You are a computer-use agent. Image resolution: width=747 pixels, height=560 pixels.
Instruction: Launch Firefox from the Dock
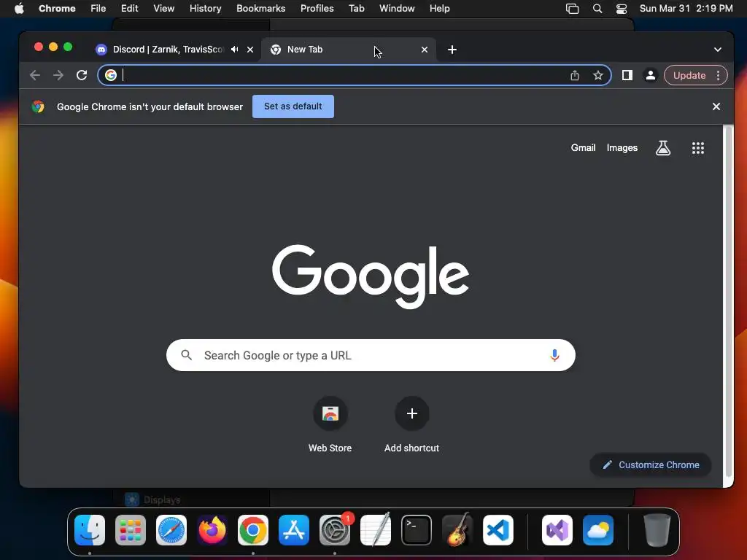(212, 530)
